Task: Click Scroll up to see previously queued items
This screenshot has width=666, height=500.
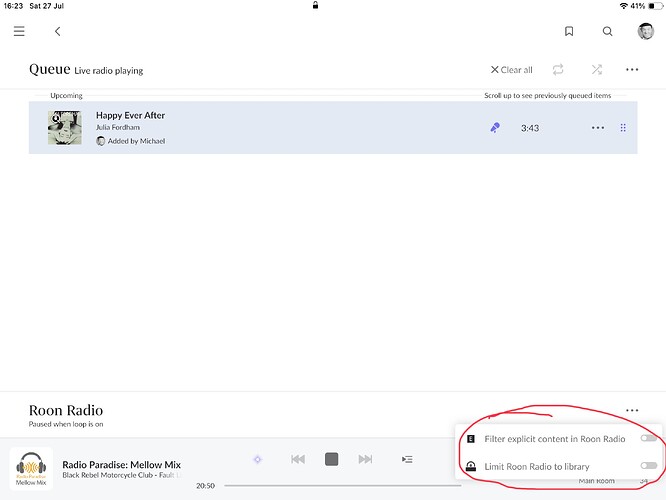Action: point(547,96)
